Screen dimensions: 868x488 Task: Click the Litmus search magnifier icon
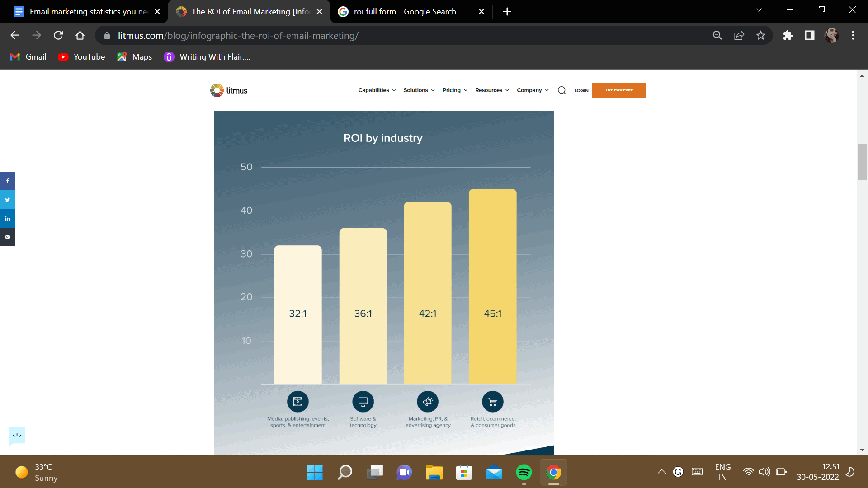[x=561, y=90]
